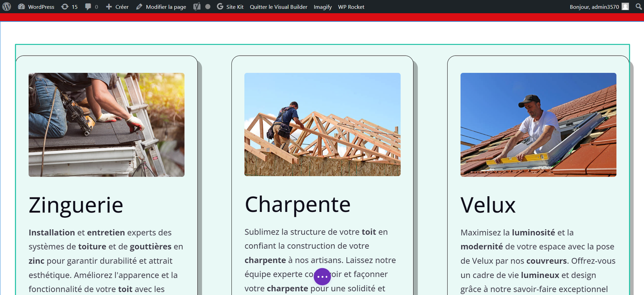Screen dimensions: 644x295
Task: Open the 15 pending updates
Action: 69,7
